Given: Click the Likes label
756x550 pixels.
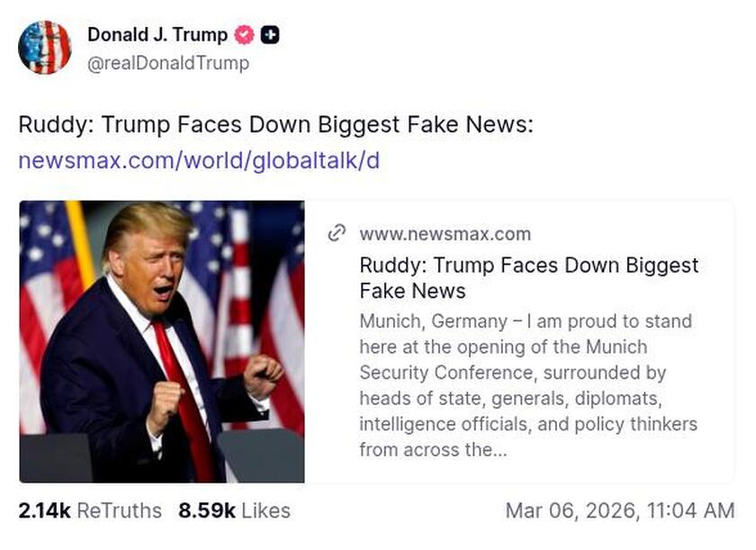Looking at the screenshot, I should [x=266, y=509].
